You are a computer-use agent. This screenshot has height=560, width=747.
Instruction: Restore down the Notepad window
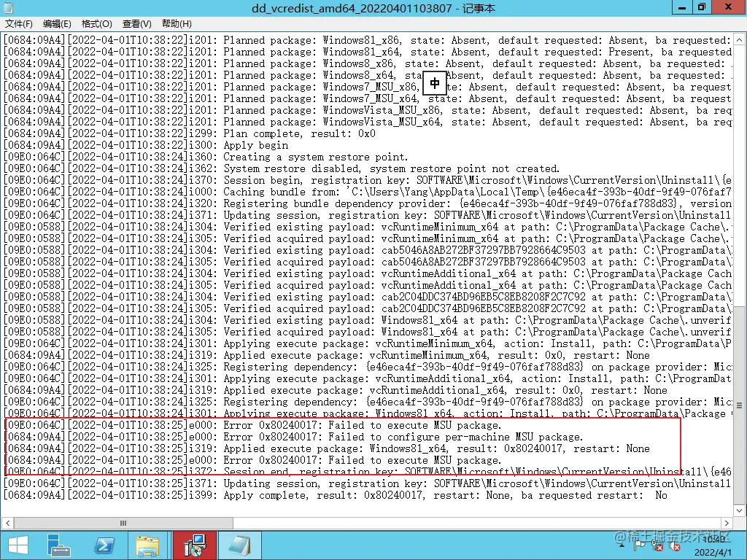[x=701, y=7]
